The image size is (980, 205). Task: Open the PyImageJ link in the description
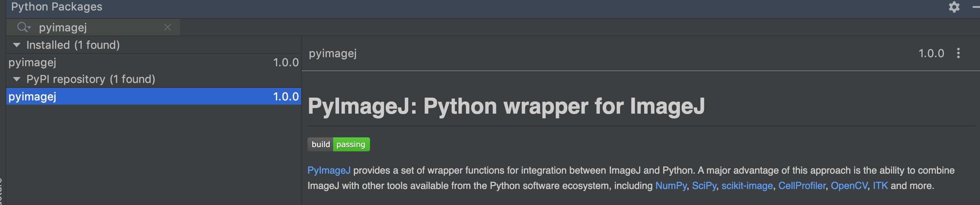tap(329, 170)
